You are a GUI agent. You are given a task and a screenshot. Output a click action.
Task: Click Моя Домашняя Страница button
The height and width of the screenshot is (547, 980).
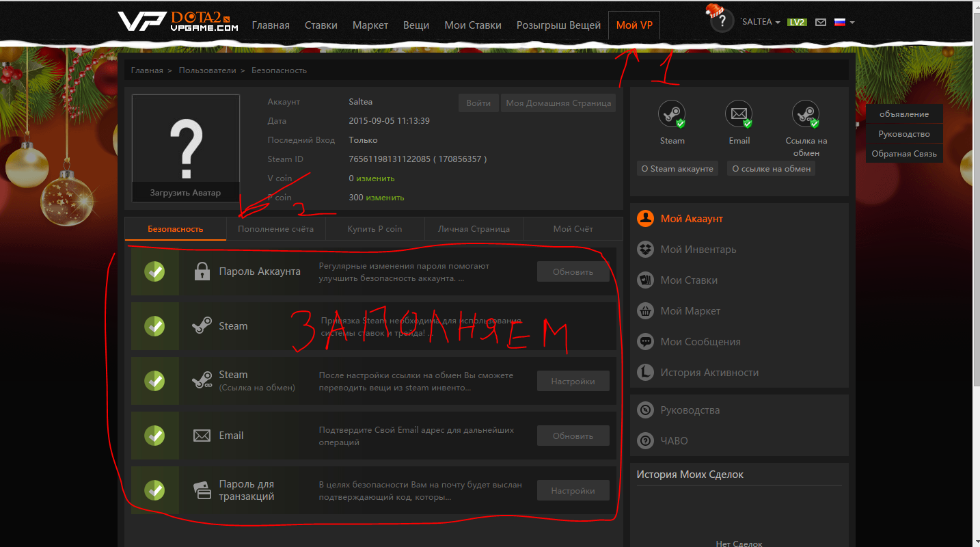(x=558, y=103)
